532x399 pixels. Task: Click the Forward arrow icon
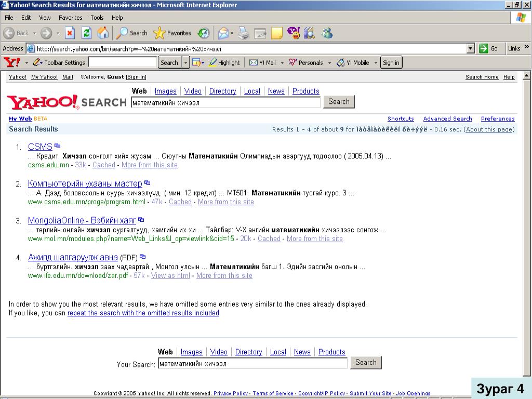[46, 33]
